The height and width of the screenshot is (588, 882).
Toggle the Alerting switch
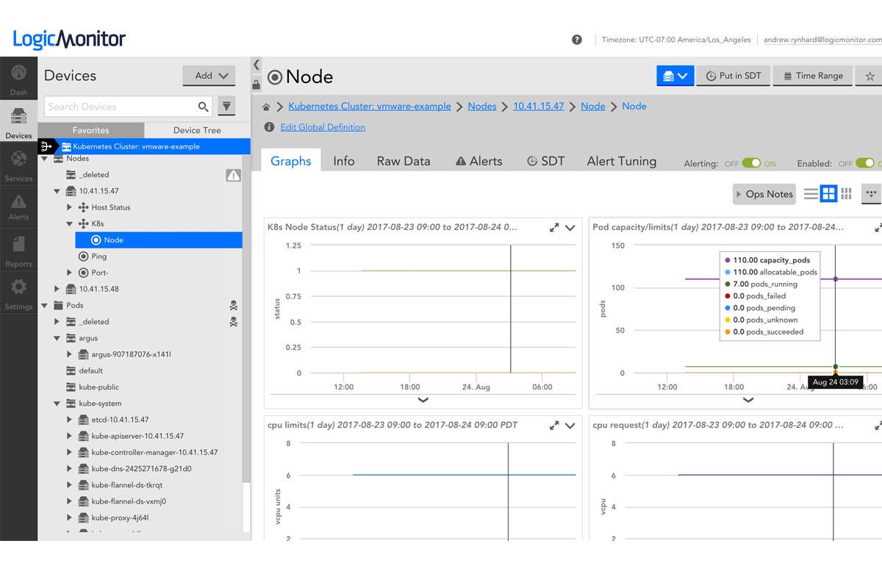click(x=751, y=163)
